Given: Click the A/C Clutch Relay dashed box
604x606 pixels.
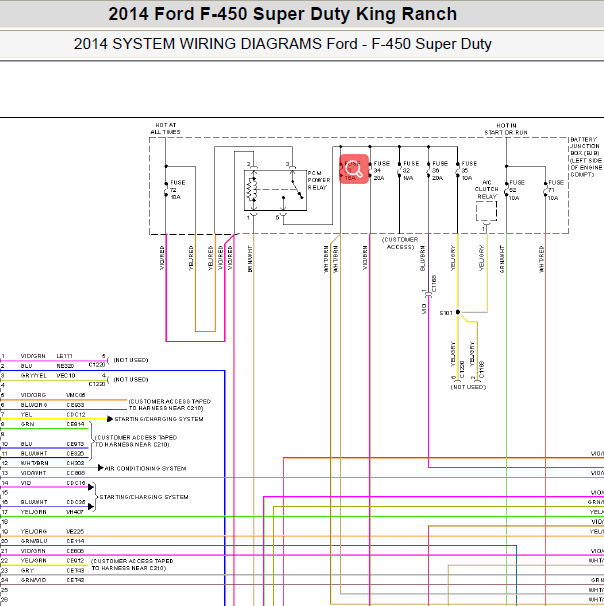Looking at the screenshot, I should [486, 211].
